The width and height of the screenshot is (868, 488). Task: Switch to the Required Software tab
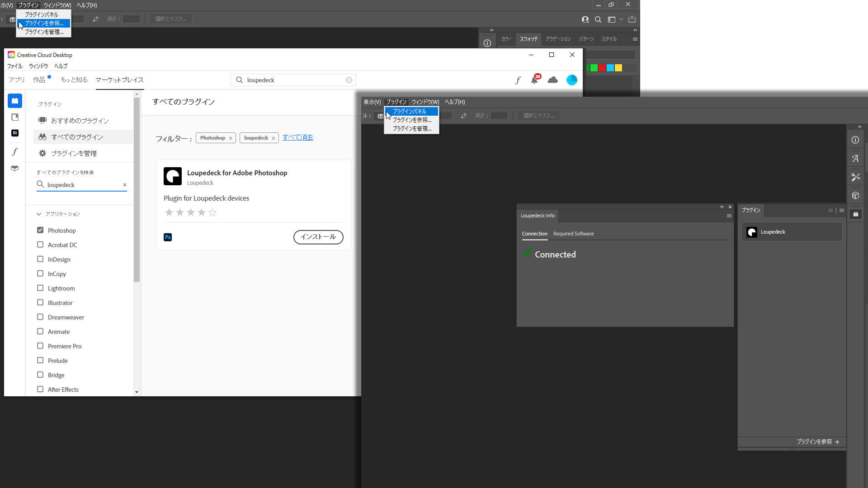coord(573,234)
